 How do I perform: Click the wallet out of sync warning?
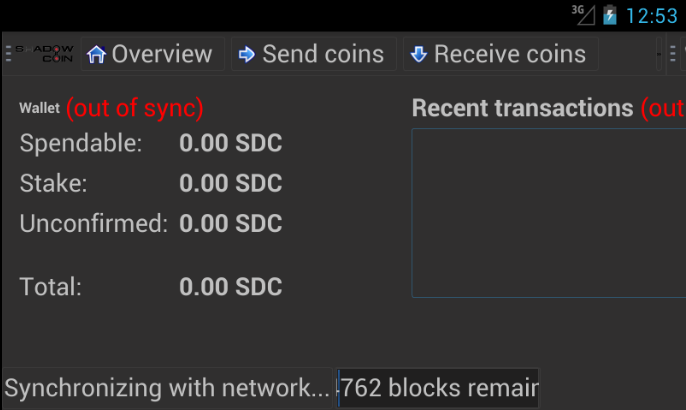tap(135, 108)
